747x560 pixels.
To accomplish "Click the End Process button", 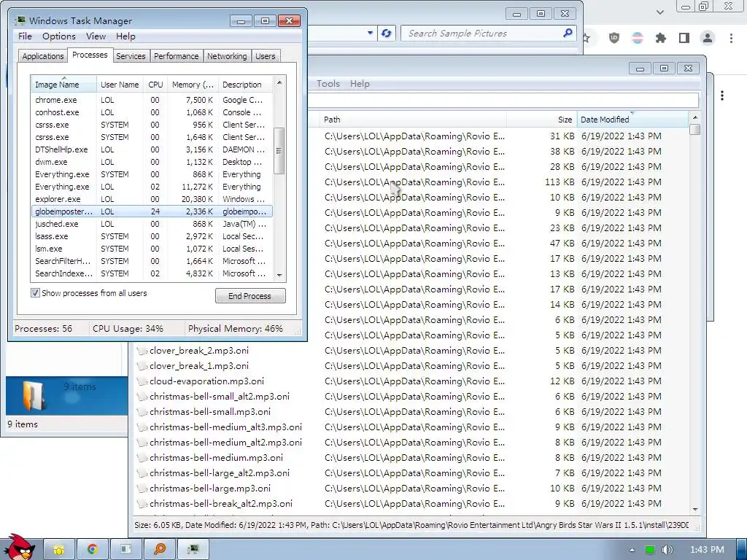I will [250, 296].
